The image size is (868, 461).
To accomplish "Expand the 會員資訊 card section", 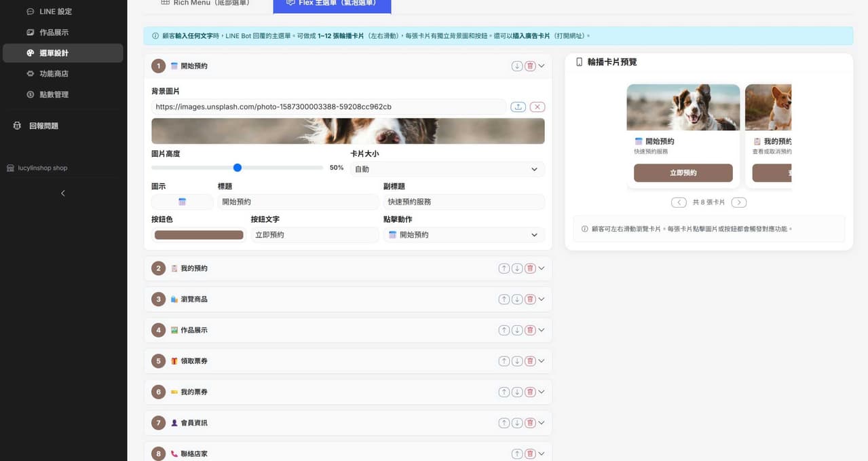I will tap(542, 423).
